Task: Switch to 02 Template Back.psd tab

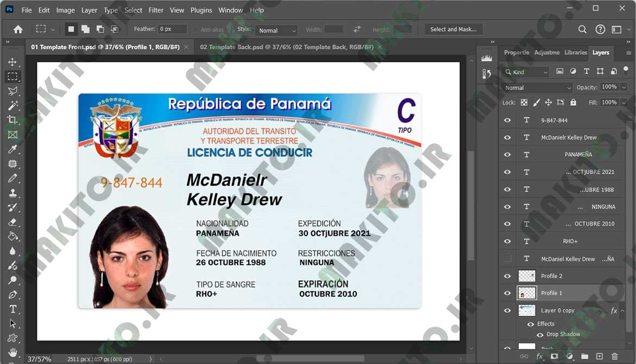Action: [286, 47]
